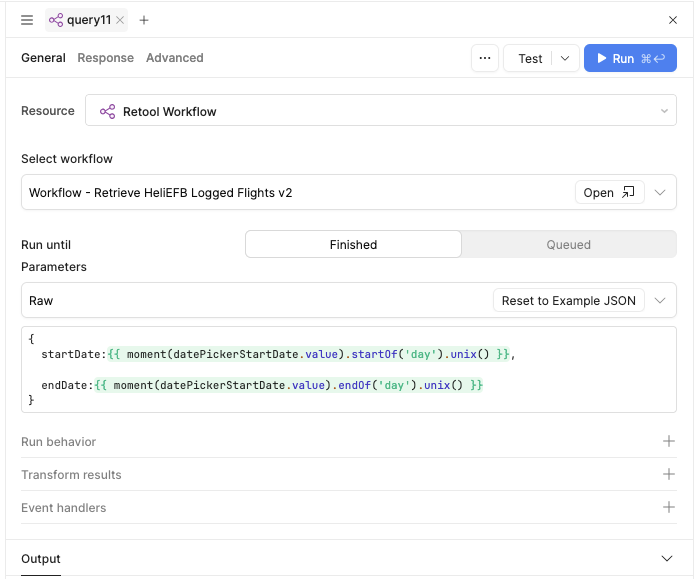Open the three-dot more options menu
Screen dimensions: 694x579
tap(485, 59)
